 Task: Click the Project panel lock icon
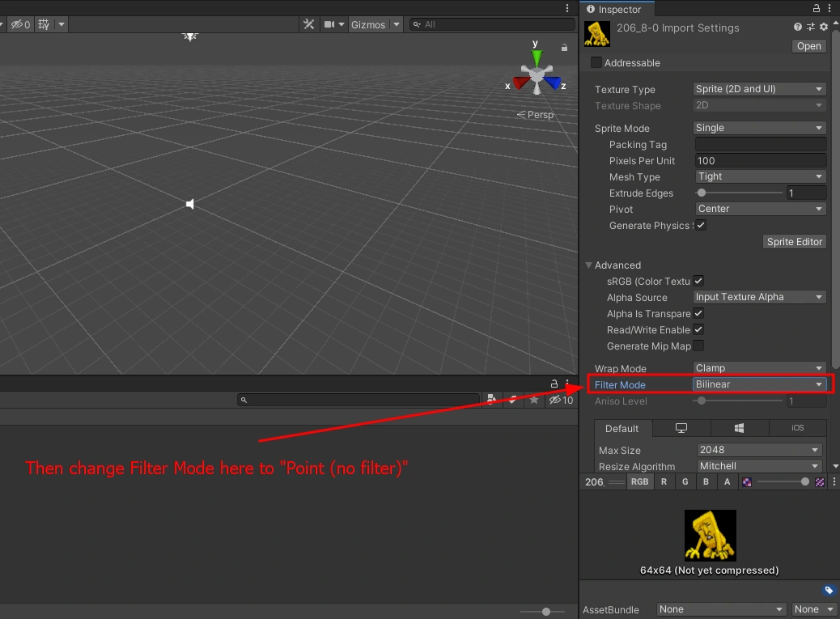(554, 384)
